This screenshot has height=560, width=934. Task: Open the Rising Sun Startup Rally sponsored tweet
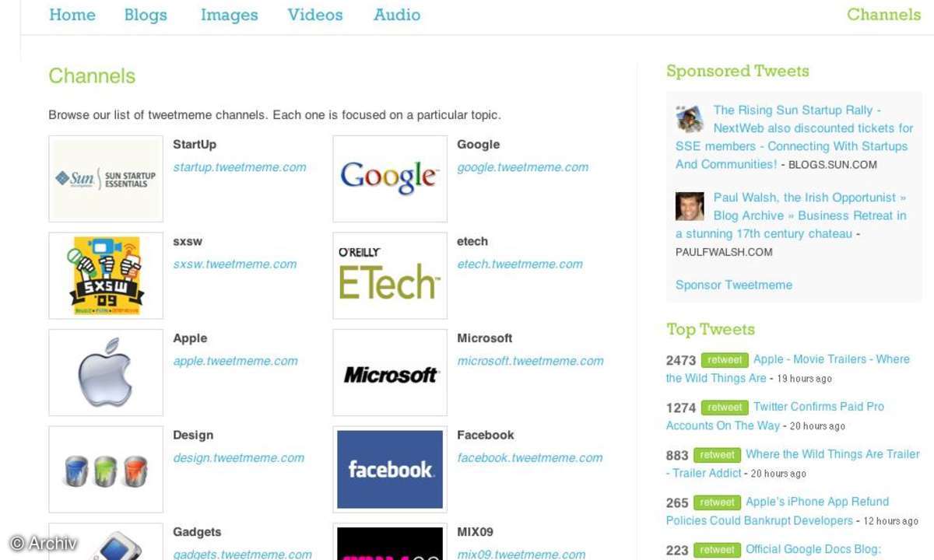pyautogui.click(x=794, y=137)
